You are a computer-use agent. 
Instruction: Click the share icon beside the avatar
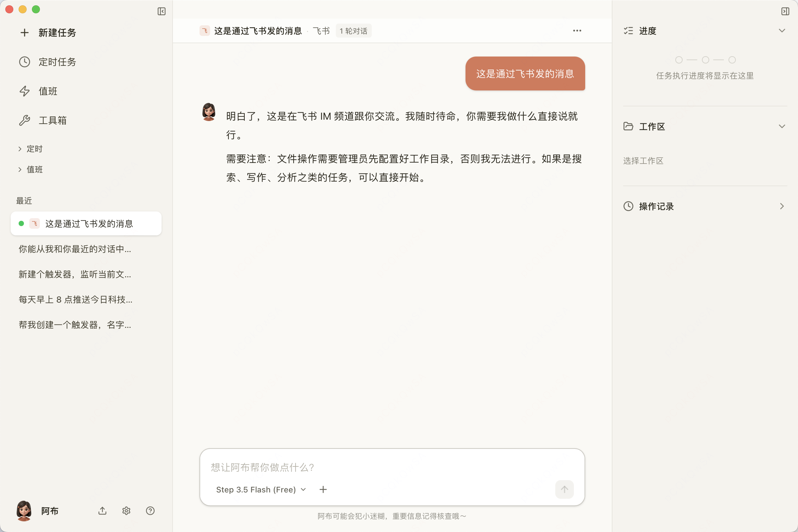[102, 511]
